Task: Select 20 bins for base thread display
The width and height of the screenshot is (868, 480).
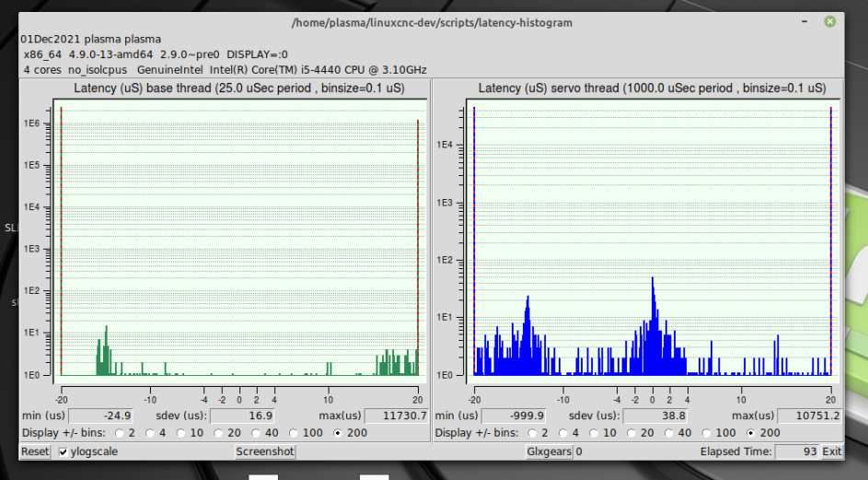Action: pyautogui.click(x=218, y=433)
